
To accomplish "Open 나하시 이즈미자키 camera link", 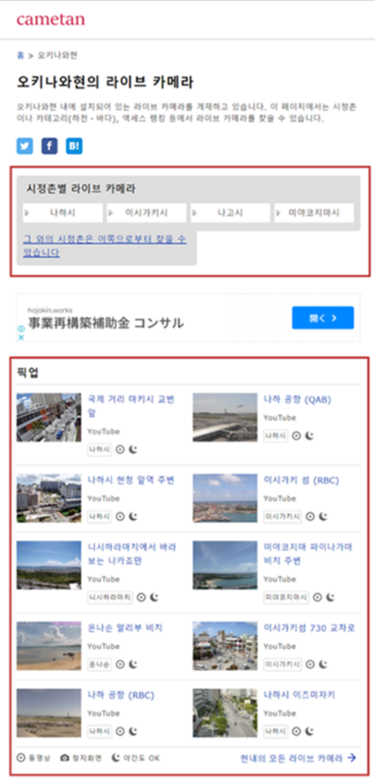I will [299, 696].
